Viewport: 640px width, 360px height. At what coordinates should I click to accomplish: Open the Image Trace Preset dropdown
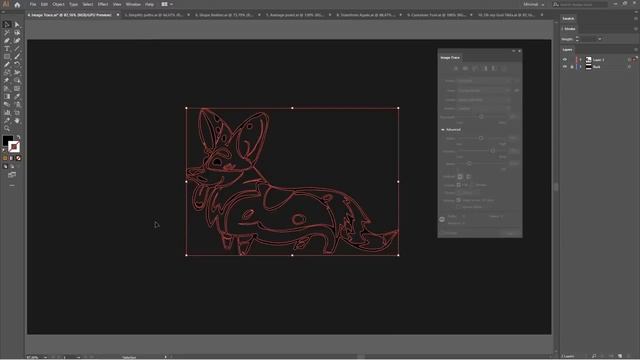[484, 81]
